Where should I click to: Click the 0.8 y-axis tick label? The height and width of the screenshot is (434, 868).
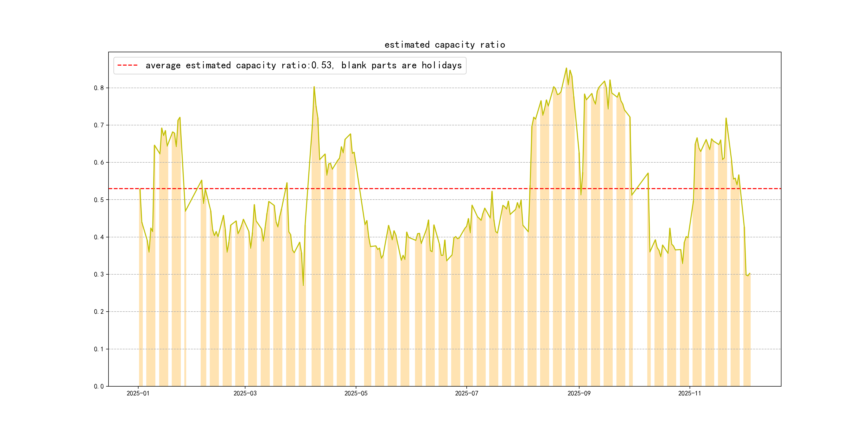(x=99, y=88)
